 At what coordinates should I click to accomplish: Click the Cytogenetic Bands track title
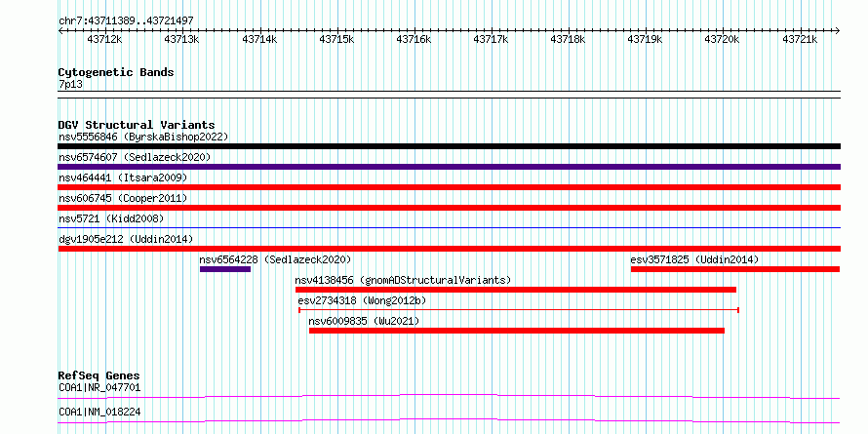[x=116, y=72]
